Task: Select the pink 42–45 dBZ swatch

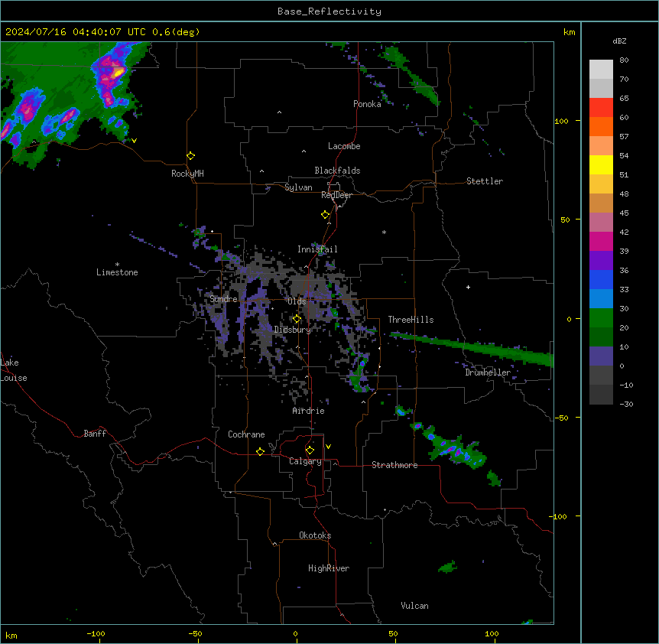Action: coord(601,222)
